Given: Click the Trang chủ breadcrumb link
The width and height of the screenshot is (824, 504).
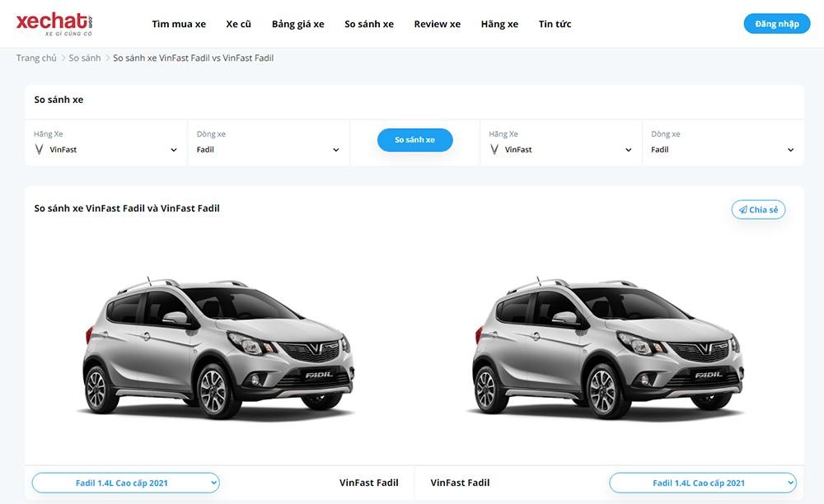Looking at the screenshot, I should (36, 58).
